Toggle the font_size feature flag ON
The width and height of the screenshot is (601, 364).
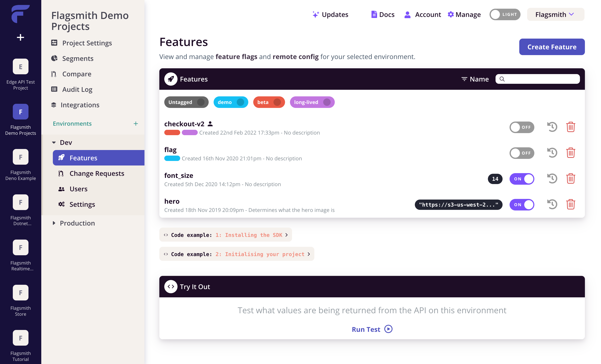tap(522, 178)
